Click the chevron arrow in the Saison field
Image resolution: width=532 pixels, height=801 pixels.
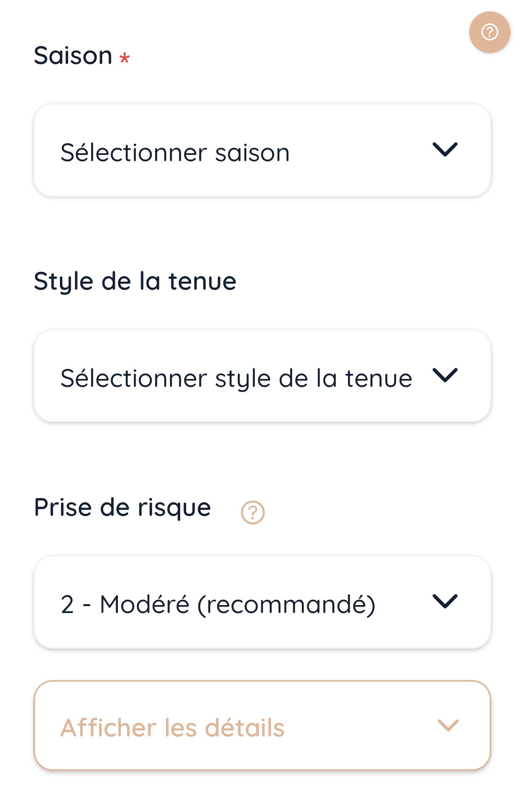(x=445, y=150)
